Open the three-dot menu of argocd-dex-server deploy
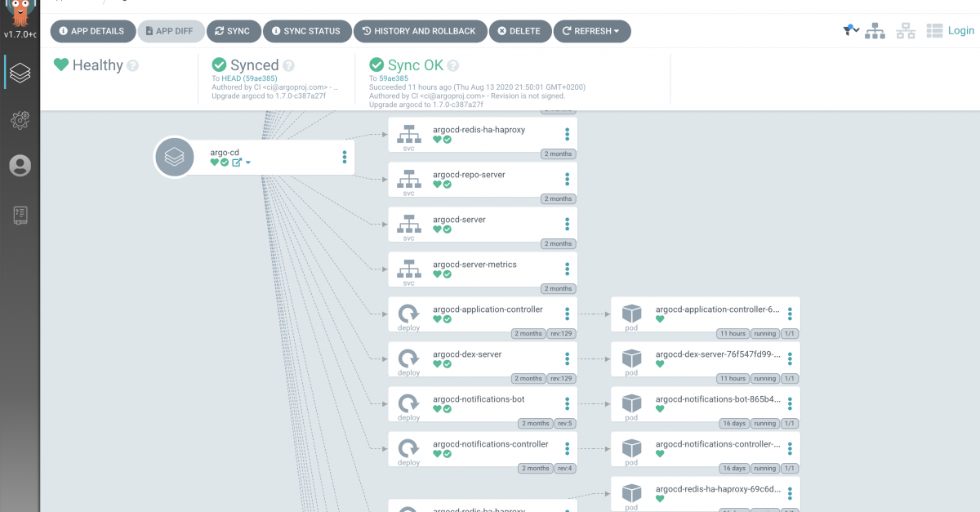This screenshot has width=980, height=512. tap(568, 359)
